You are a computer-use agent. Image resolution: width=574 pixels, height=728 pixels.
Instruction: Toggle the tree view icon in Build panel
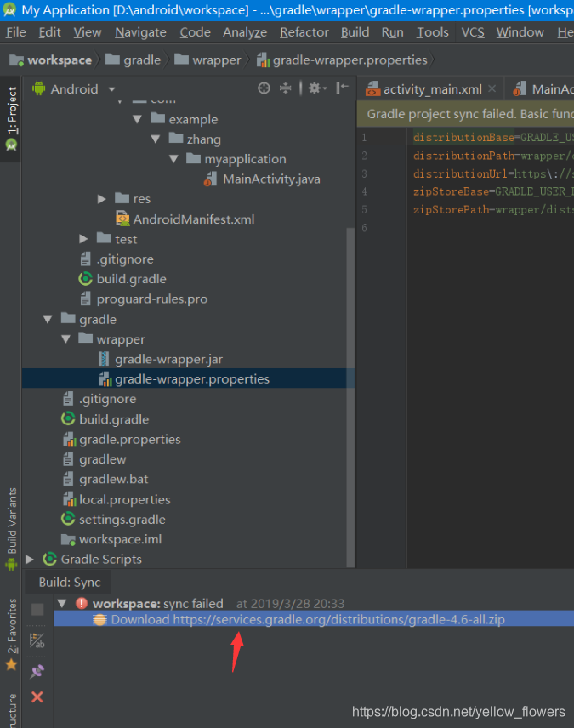point(37,640)
